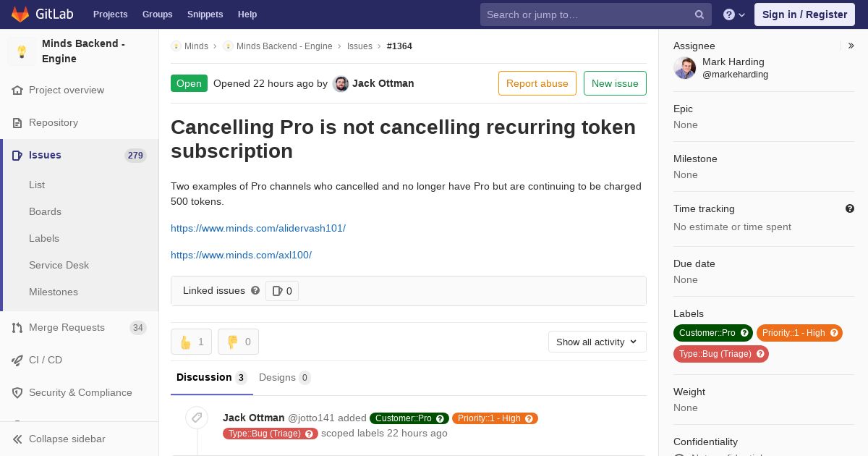
Task: Open the Groups menu in top navigation
Action: pos(157,14)
